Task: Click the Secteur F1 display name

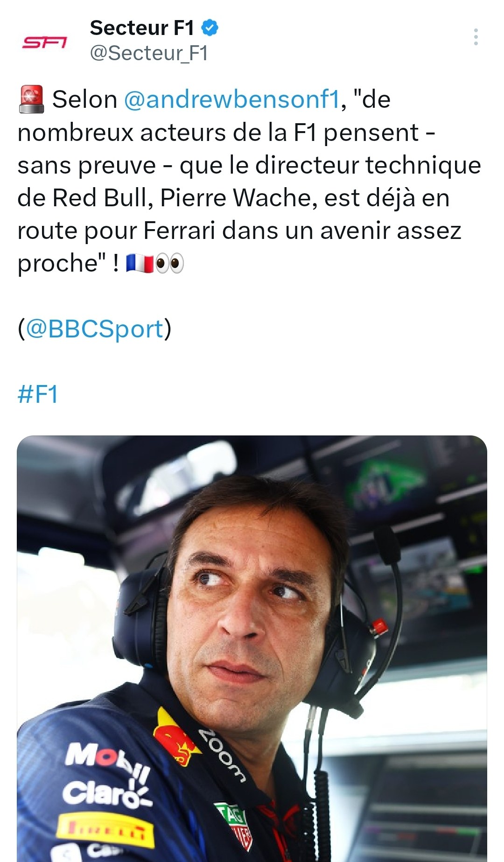Action: [142, 28]
